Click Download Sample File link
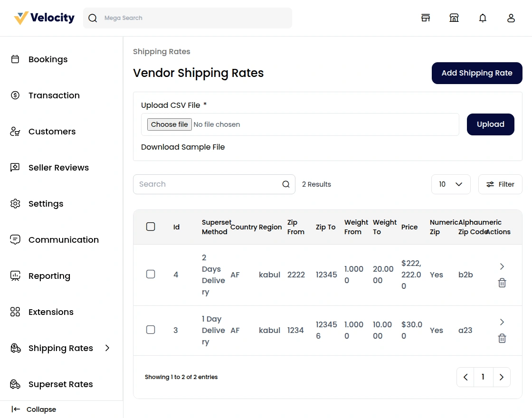532x418 pixels. coord(183,147)
